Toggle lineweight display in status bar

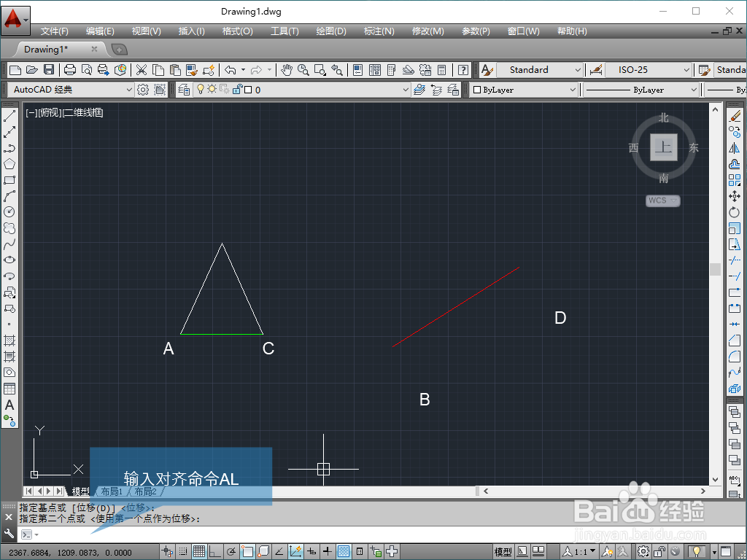pos(328,551)
